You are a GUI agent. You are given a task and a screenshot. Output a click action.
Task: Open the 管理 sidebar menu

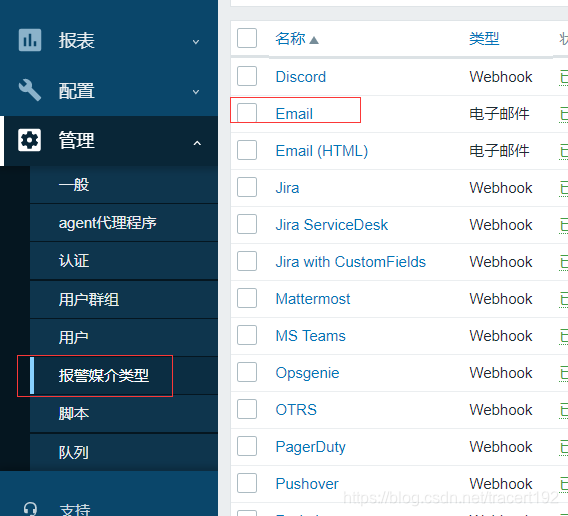(x=109, y=141)
